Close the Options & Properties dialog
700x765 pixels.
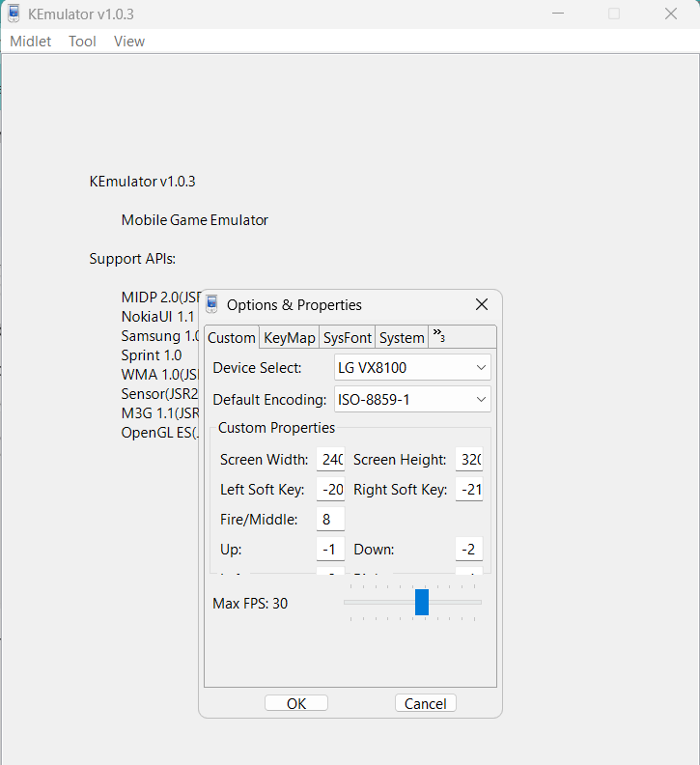point(482,304)
